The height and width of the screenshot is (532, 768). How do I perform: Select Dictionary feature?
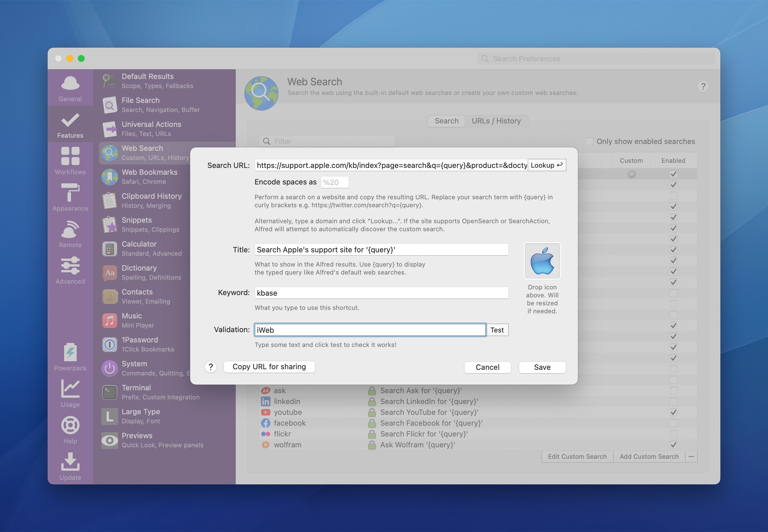(144, 273)
